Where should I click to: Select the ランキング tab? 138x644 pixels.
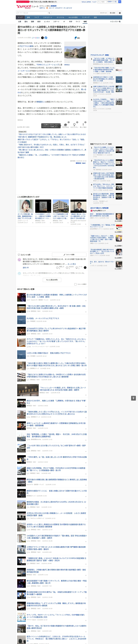(x=86, y=17)
